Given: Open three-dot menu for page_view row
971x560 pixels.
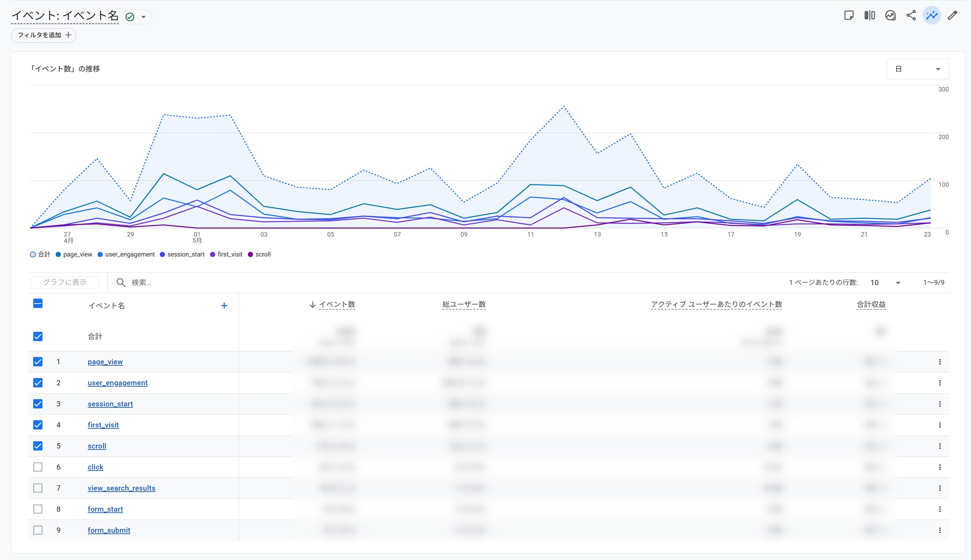Looking at the screenshot, I should pos(940,361).
